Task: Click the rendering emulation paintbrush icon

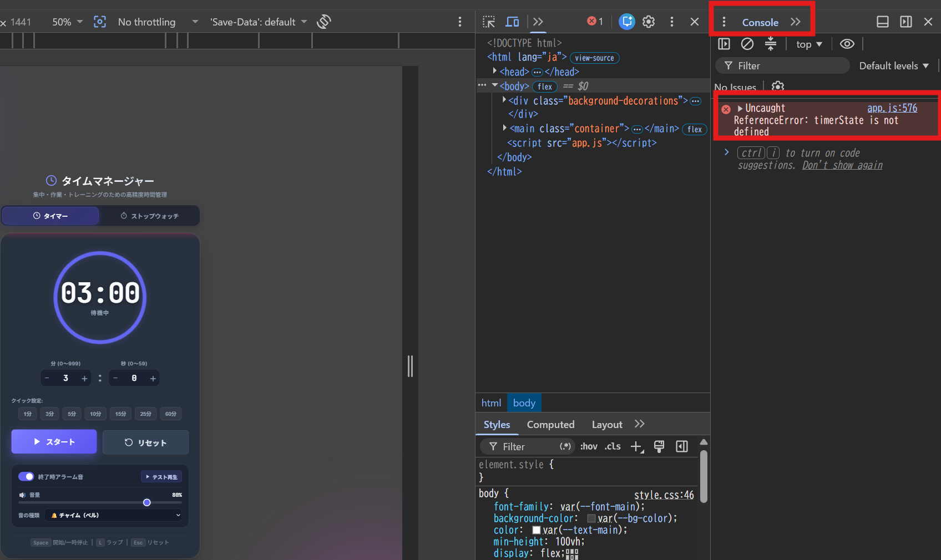Action: click(x=659, y=447)
